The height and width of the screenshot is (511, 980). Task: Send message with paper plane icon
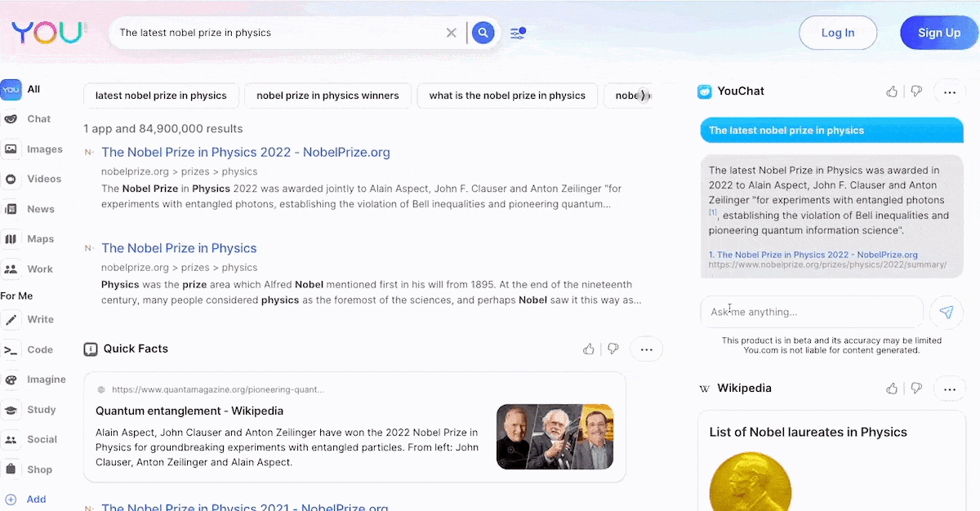pyautogui.click(x=947, y=312)
